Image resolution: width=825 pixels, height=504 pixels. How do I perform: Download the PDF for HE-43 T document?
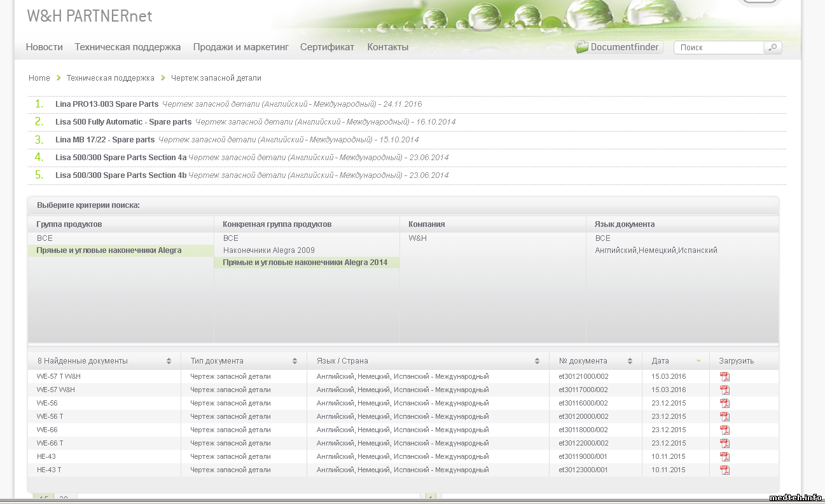[x=724, y=470]
